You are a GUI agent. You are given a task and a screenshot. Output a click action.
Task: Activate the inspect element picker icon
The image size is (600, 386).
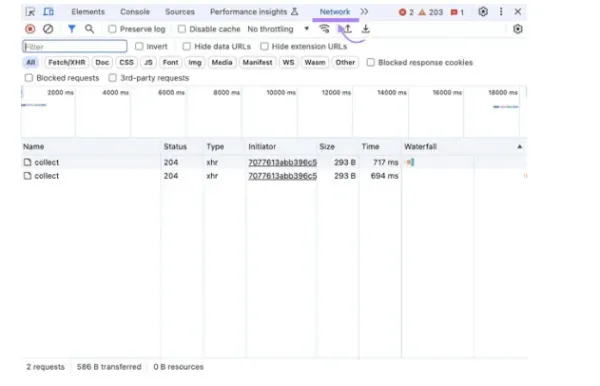(30, 12)
